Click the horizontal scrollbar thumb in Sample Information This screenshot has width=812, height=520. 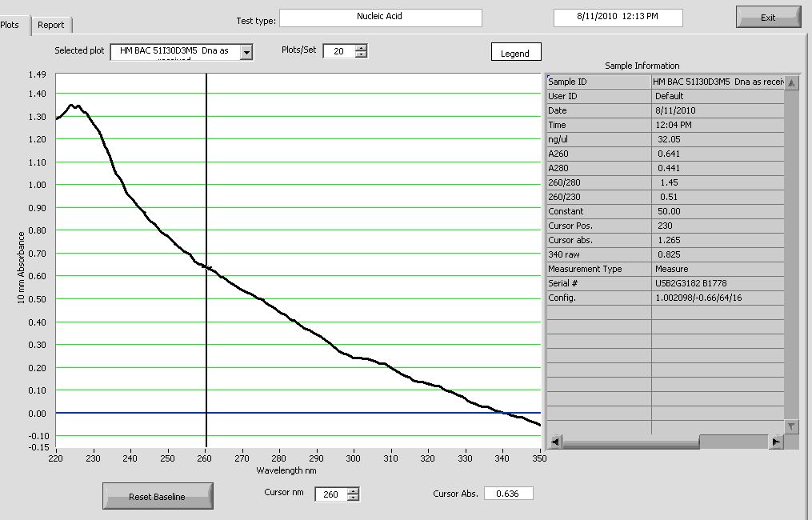tap(630, 442)
